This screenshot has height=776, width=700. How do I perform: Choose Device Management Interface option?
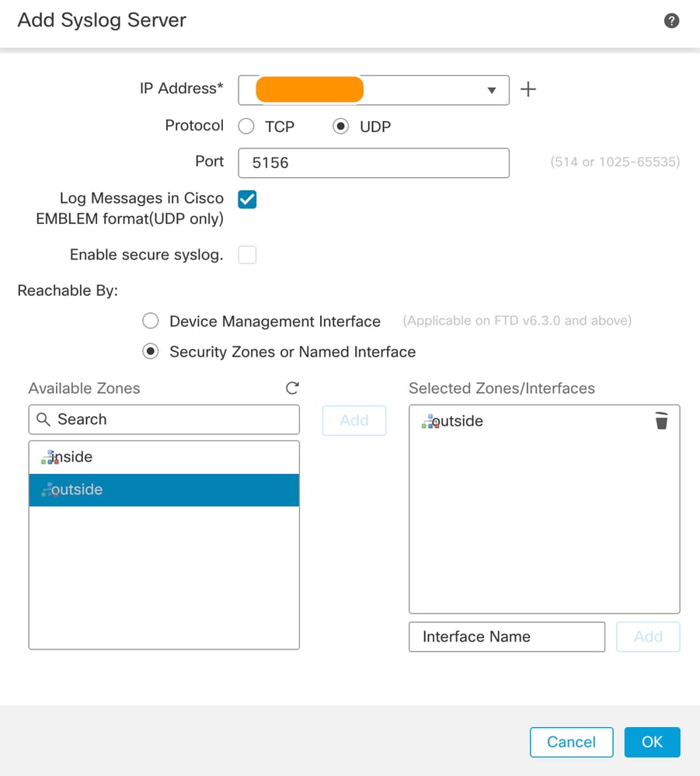point(151,321)
